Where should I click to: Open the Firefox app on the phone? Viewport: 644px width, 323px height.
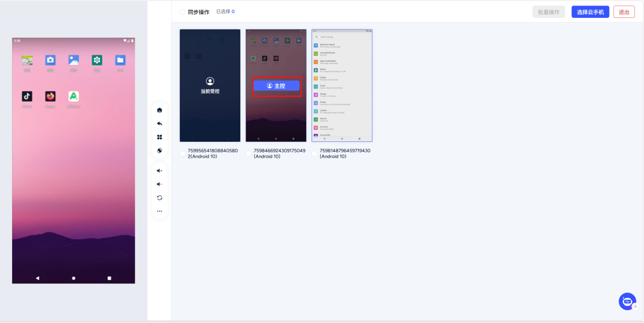click(50, 97)
